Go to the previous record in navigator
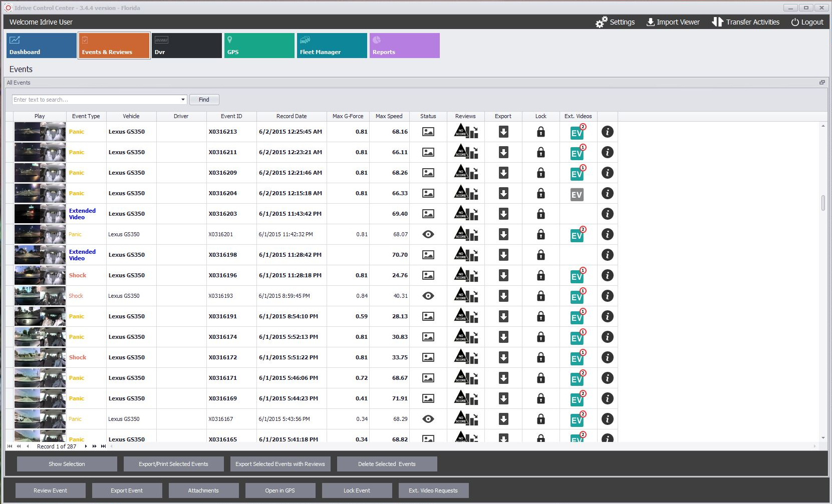The height and width of the screenshot is (504, 832). (28, 446)
